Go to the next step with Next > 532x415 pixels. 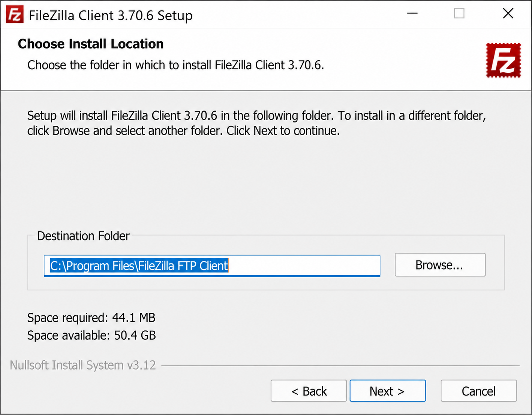click(x=388, y=391)
